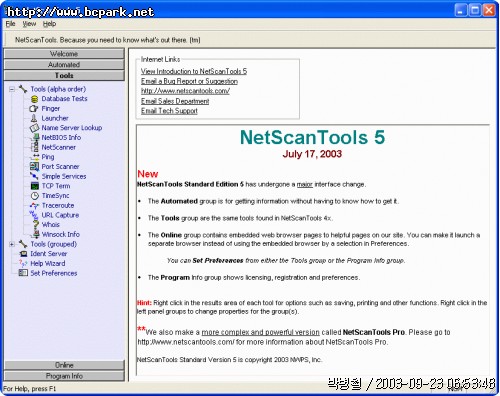Click Email Sales Department link

175,101
